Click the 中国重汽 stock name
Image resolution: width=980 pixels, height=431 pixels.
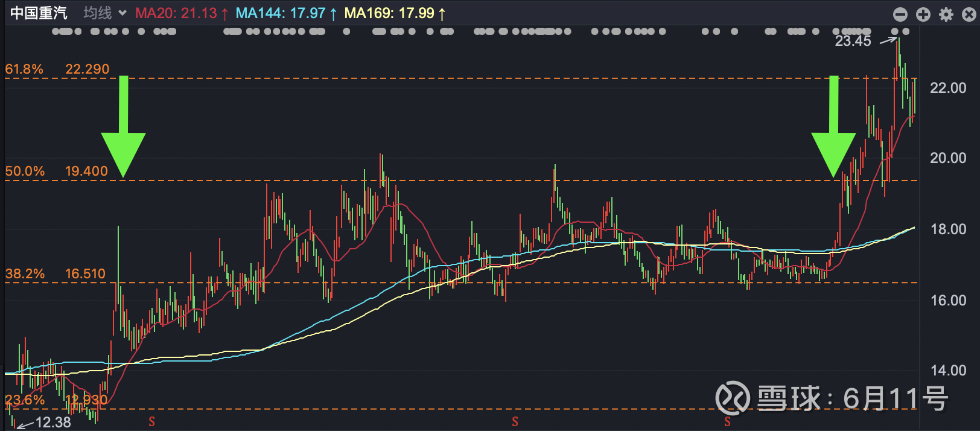point(39,13)
